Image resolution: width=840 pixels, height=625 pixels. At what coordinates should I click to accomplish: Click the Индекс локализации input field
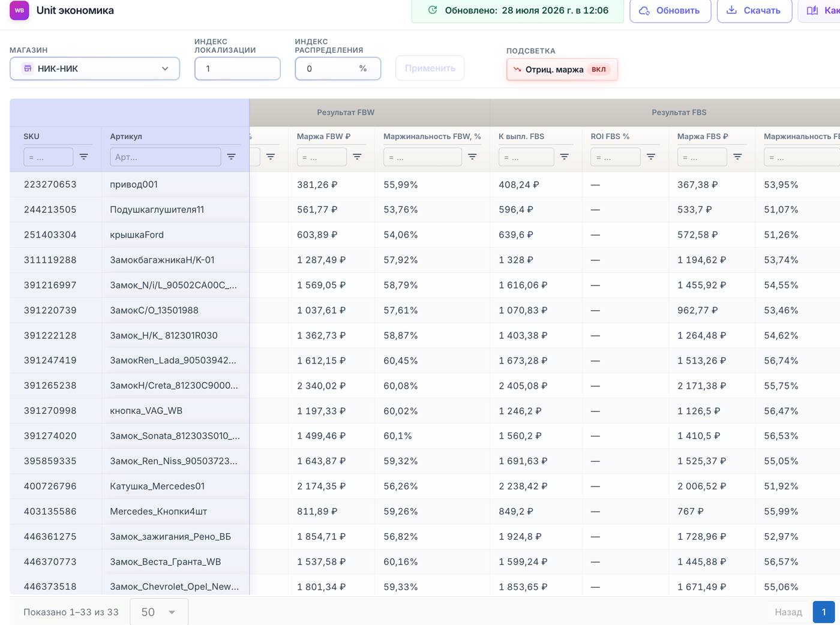[x=238, y=68]
